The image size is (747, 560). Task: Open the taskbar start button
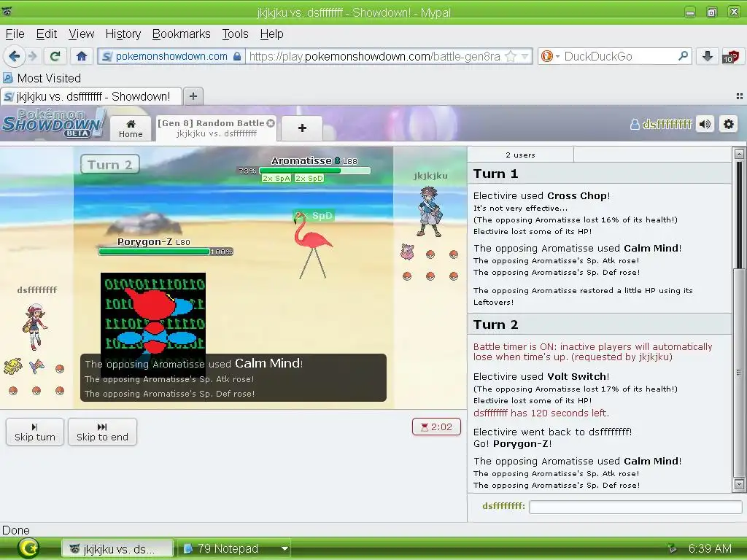point(28,548)
